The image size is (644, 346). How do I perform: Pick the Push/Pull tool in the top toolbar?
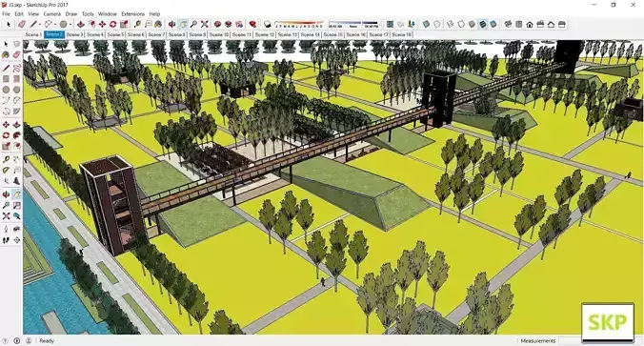tap(80, 24)
